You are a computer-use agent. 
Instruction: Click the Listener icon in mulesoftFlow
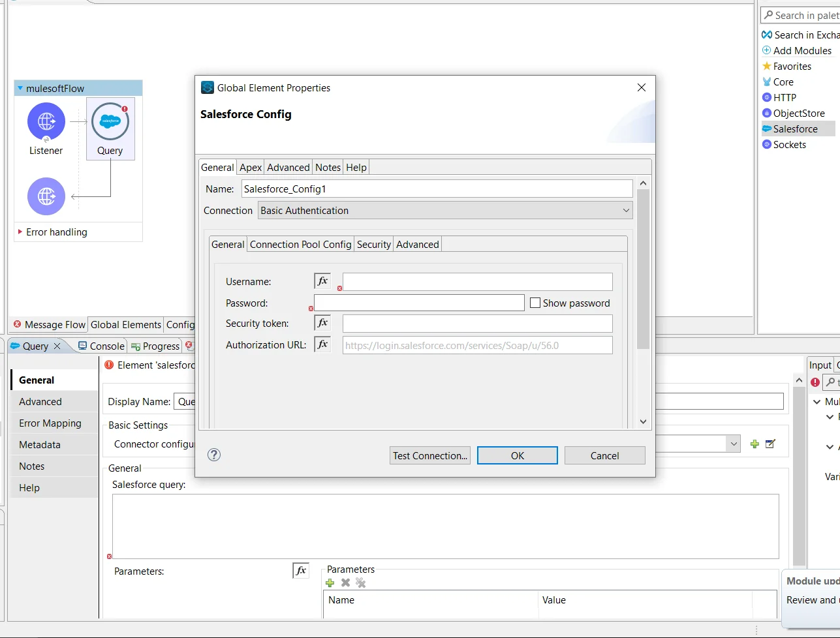46,121
